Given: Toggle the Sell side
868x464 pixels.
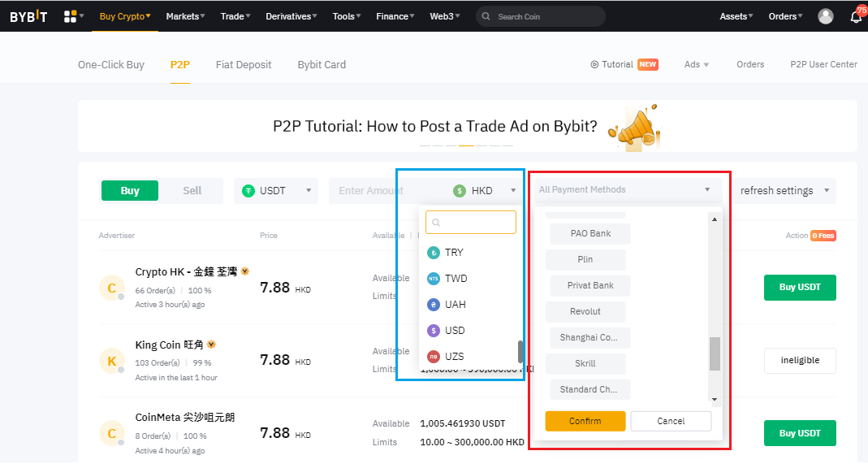Looking at the screenshot, I should pyautogui.click(x=192, y=190).
